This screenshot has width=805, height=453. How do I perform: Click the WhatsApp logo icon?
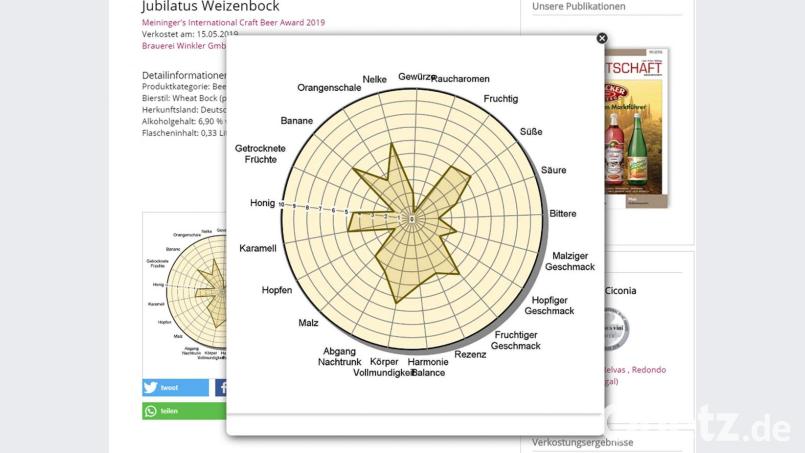[x=150, y=411]
